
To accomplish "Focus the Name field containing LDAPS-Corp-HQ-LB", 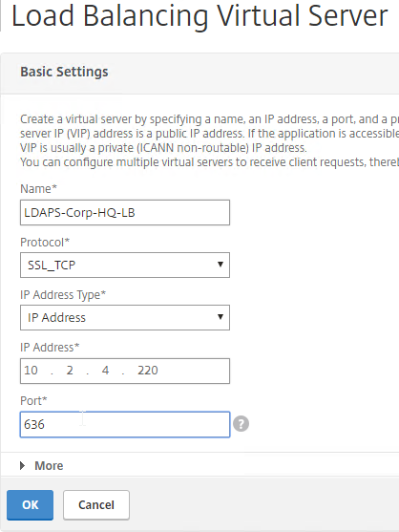I will pyautogui.click(x=125, y=212).
